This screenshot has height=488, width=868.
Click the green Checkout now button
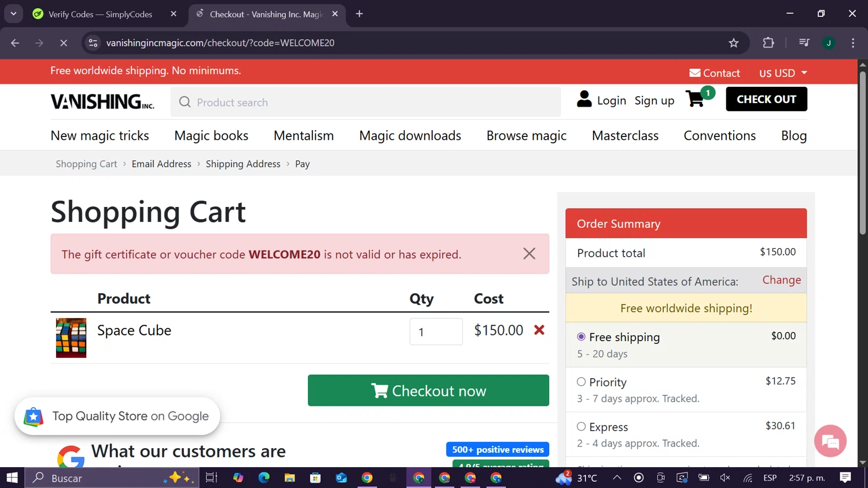click(x=428, y=390)
